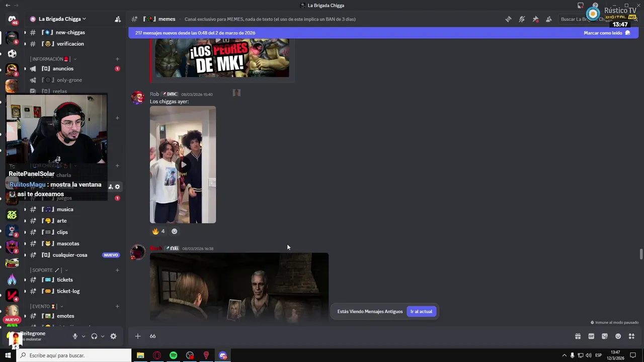Open the gift icon in message bar
The height and width of the screenshot is (362, 644).
(578, 336)
